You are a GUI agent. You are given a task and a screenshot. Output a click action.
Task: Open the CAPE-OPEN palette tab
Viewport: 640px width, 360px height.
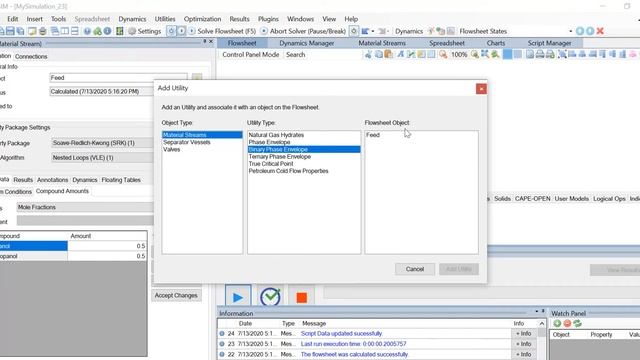tap(532, 198)
